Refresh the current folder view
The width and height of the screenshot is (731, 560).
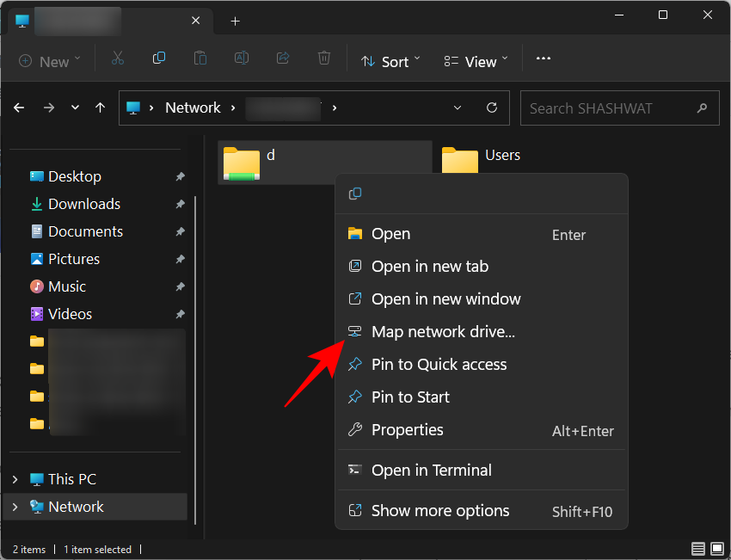pyautogui.click(x=491, y=108)
